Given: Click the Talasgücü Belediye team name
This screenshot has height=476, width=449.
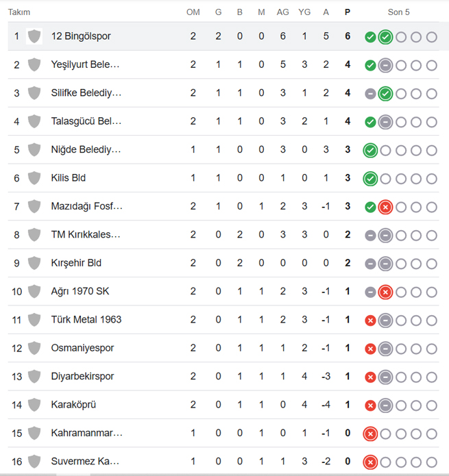Looking at the screenshot, I should coord(86,121).
